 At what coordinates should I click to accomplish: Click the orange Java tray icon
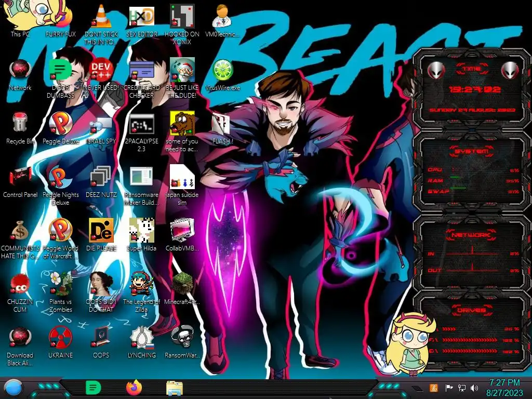coord(434,388)
